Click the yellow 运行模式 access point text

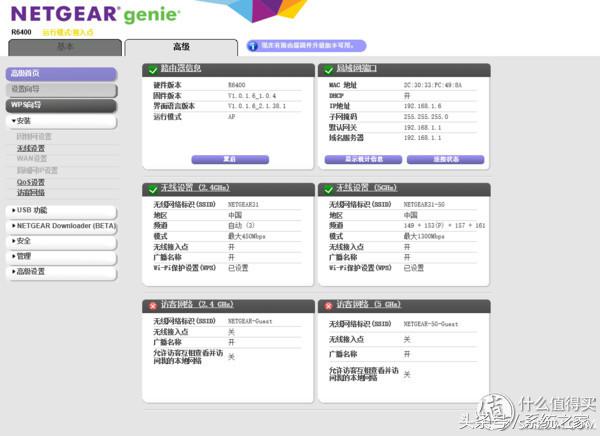point(68,33)
